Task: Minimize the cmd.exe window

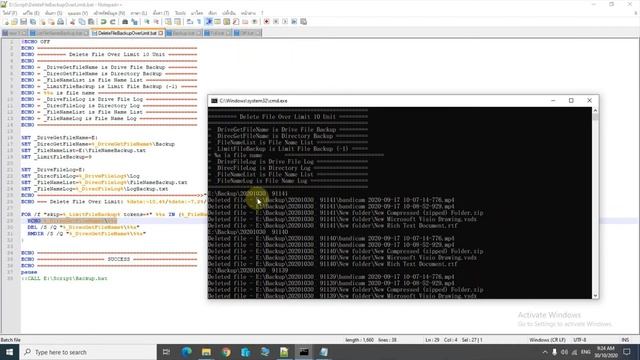Action: (x=553, y=100)
